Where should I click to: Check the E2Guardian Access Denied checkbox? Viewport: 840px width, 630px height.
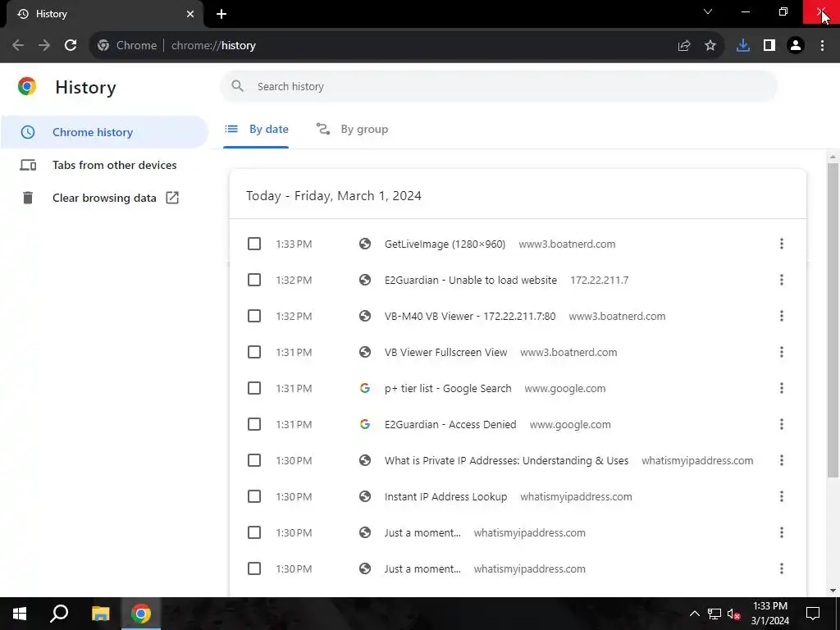pyautogui.click(x=254, y=424)
